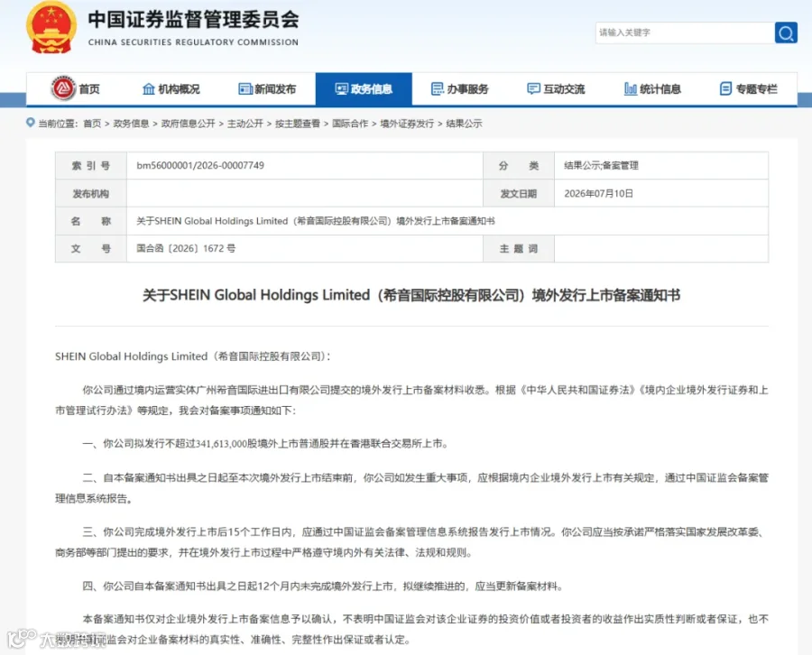
Task: Click breadcrumb link 国际合作
Action: 350,124
